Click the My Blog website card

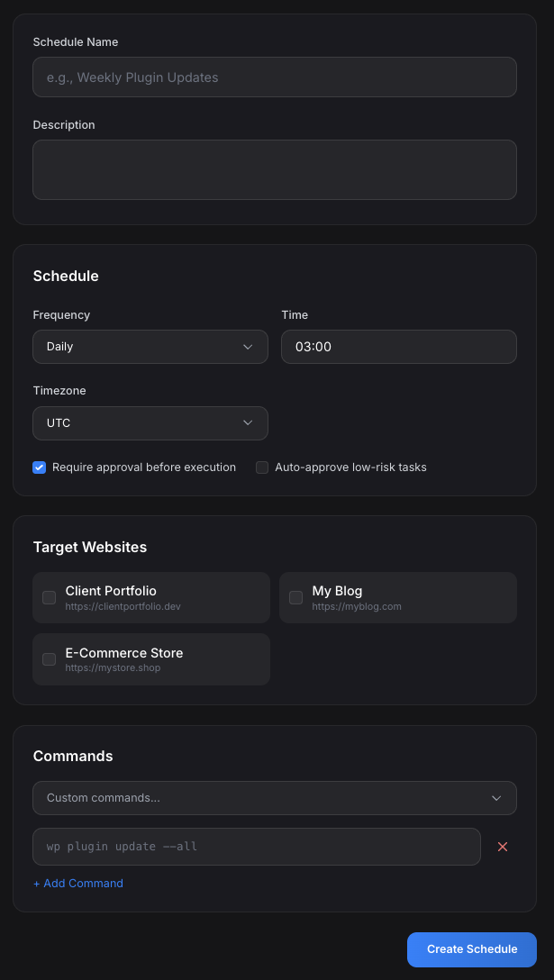click(x=398, y=597)
